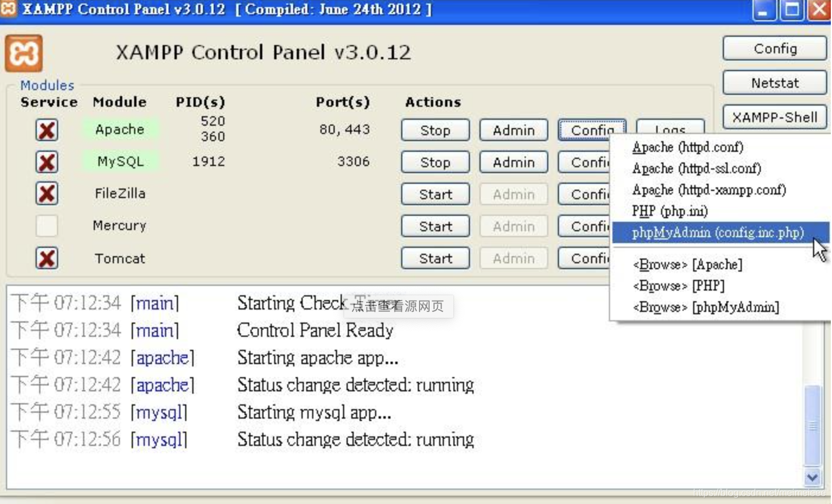
Task: Toggle the FileZilla service checkbox
Action: 47,194
